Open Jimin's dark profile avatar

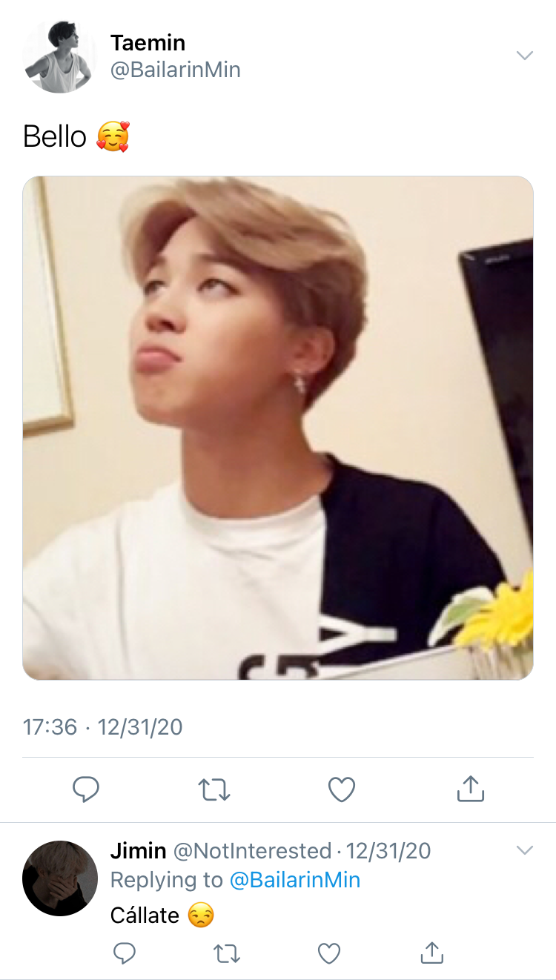click(x=60, y=878)
